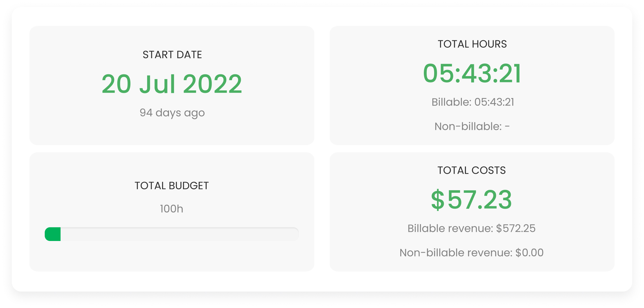Click the Non-billable revenue: $0.00 line
Viewport: 644px width, 308px height.
click(472, 253)
